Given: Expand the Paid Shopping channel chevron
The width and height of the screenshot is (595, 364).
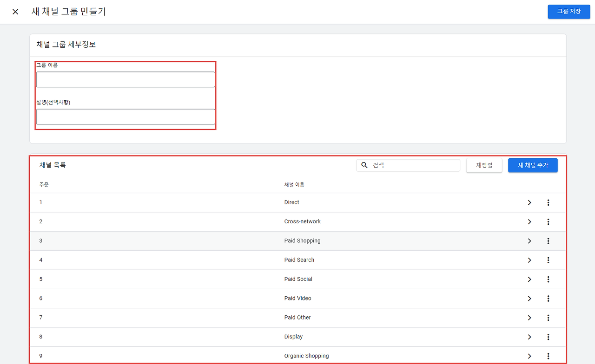Looking at the screenshot, I should pos(529,241).
